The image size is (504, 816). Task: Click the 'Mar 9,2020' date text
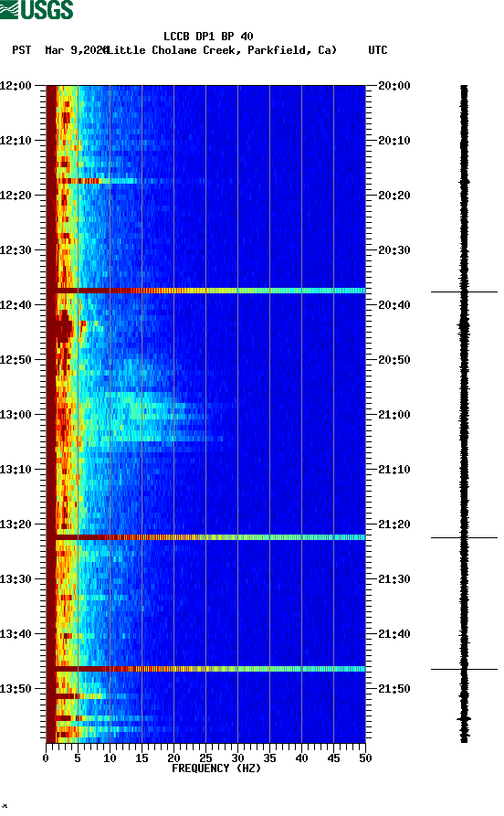pyautogui.click(x=76, y=50)
